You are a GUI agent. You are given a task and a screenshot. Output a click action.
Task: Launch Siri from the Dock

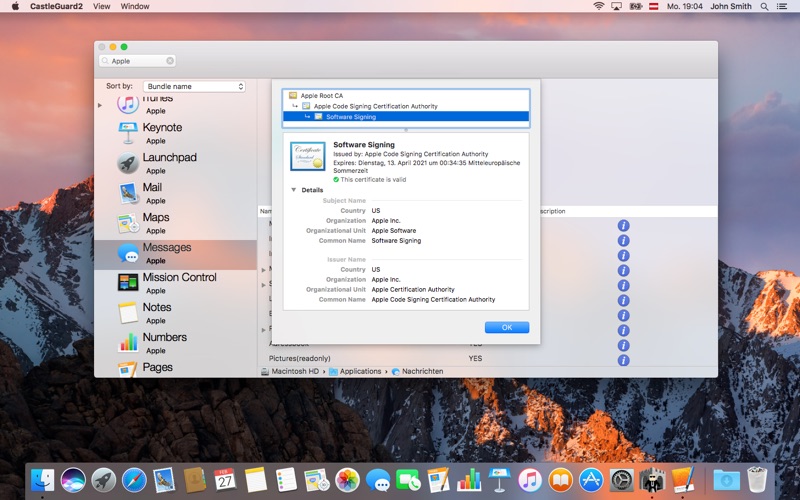click(x=73, y=480)
